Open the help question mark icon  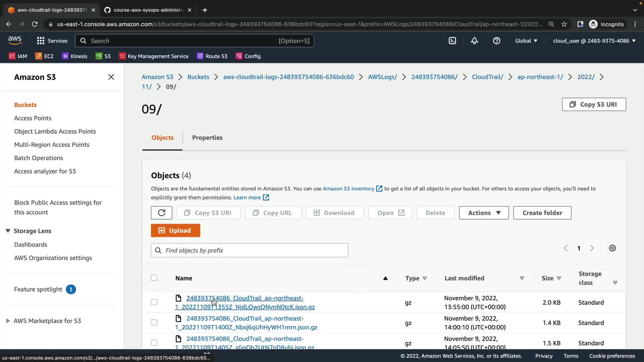point(496,41)
